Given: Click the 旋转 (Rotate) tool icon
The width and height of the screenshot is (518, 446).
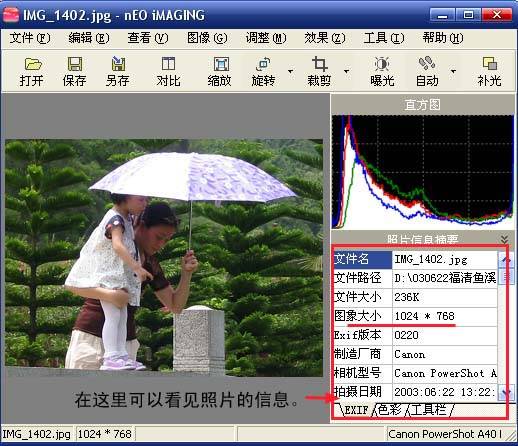Looking at the screenshot, I should (263, 71).
